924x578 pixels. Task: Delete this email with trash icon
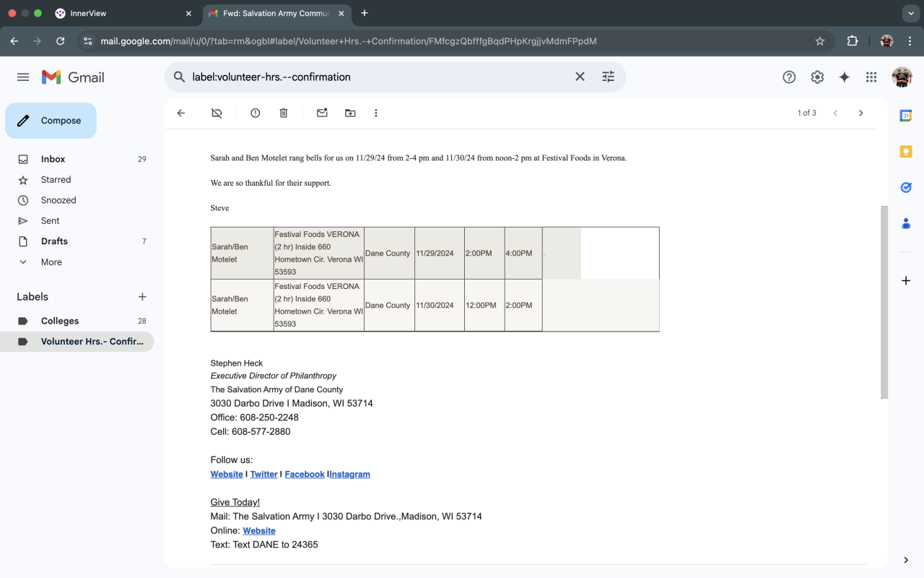(x=284, y=113)
